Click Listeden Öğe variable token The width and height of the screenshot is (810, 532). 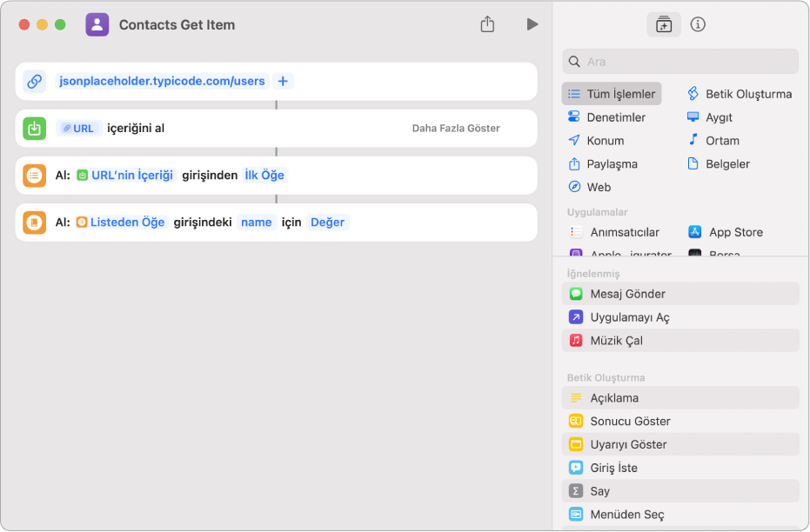point(122,223)
